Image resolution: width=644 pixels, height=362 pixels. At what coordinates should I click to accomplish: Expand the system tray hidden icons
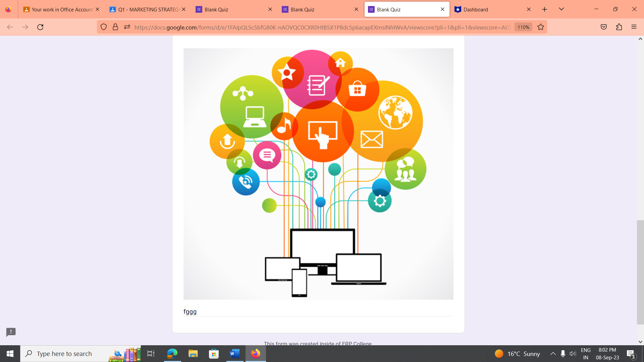pos(553,354)
